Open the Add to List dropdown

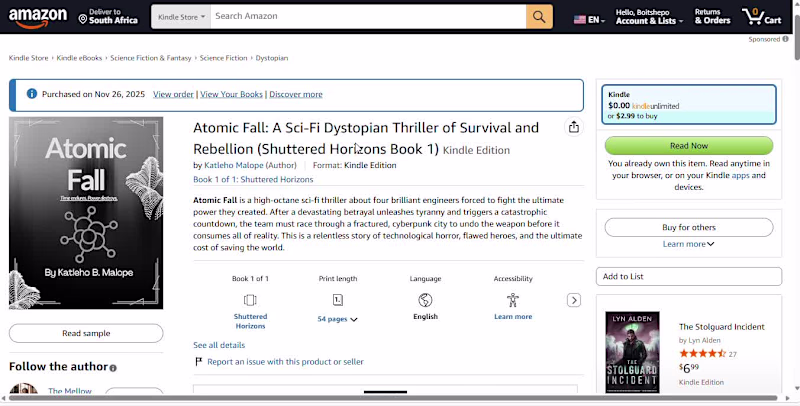coord(689,276)
